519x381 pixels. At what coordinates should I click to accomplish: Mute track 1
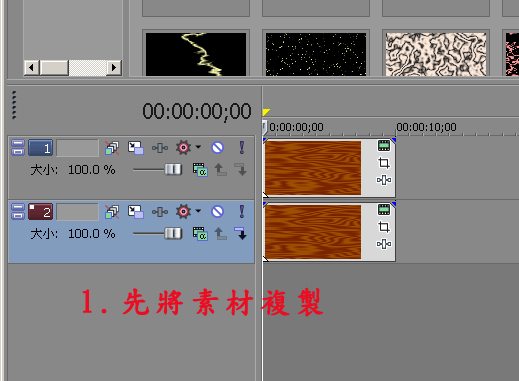point(217,147)
